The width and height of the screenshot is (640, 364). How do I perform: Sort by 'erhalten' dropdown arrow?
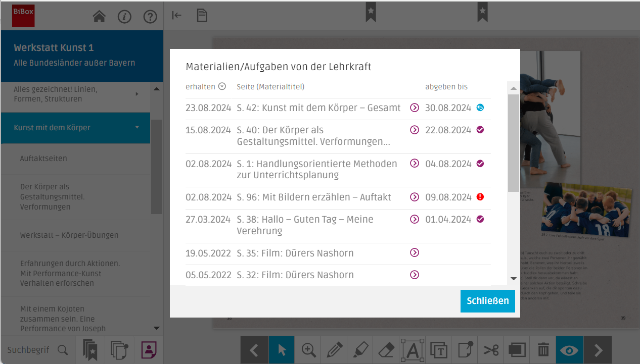pos(222,86)
